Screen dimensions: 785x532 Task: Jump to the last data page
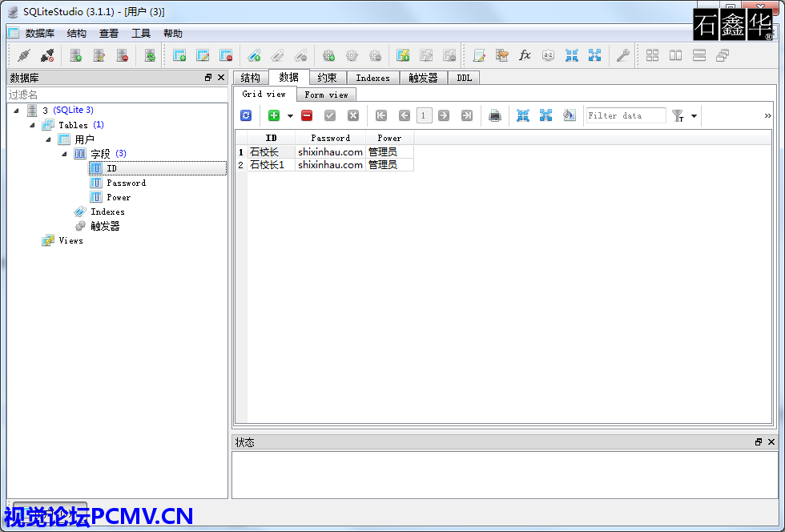(x=466, y=115)
